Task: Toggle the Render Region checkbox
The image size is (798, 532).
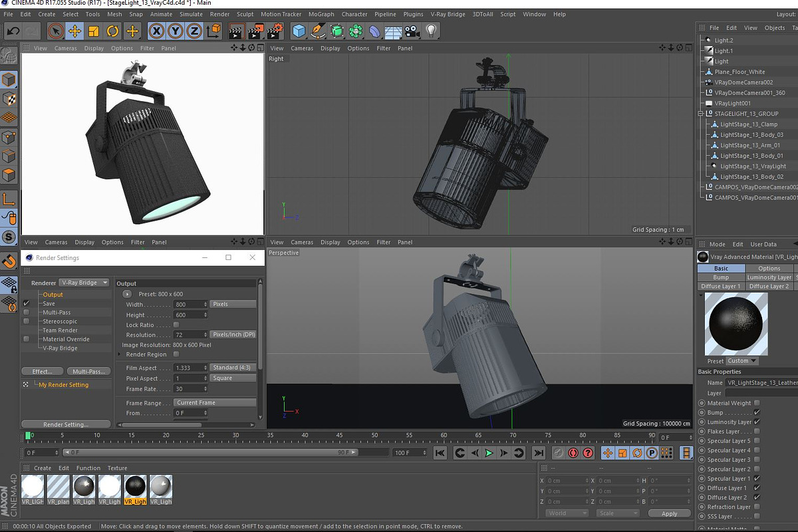Action: [176, 354]
